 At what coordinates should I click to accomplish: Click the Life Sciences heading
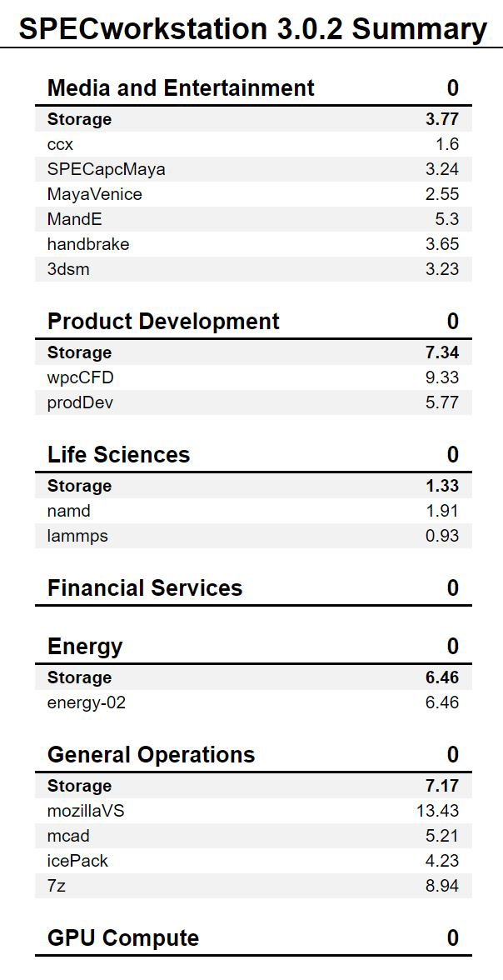pyautogui.click(x=118, y=455)
